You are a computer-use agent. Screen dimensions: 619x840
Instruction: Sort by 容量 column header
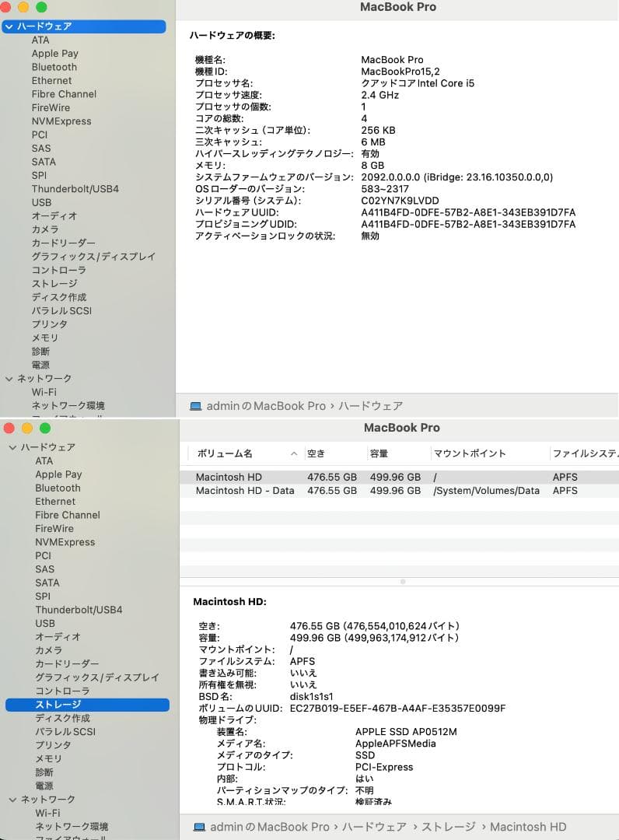click(x=379, y=453)
